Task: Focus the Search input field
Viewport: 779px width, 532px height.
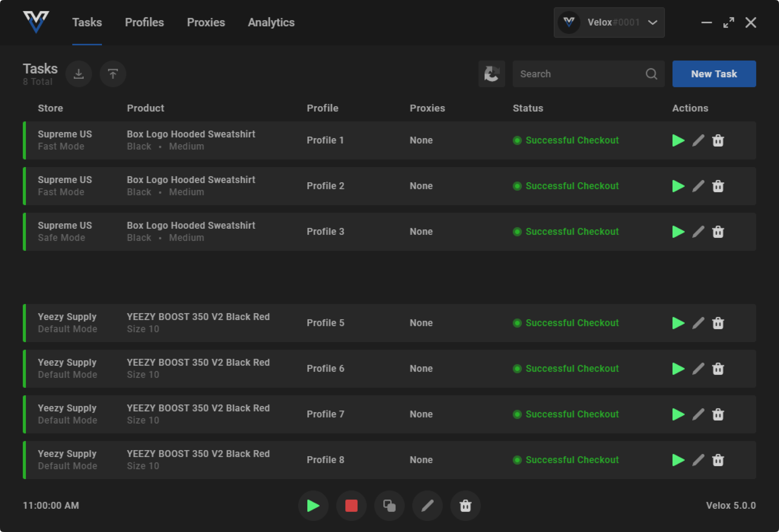Action: coord(589,74)
